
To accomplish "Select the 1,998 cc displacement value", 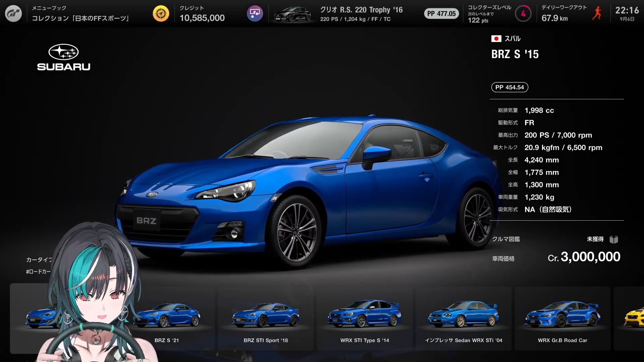I will point(539,110).
